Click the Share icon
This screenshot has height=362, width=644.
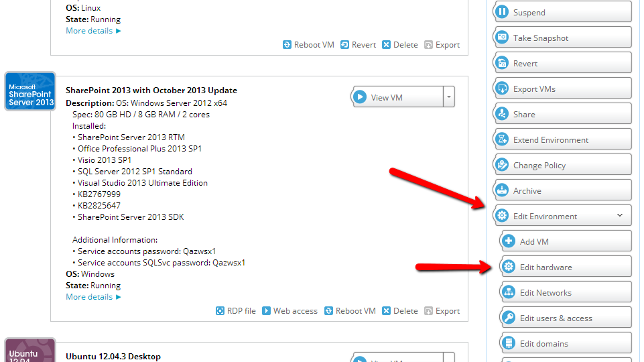point(502,114)
